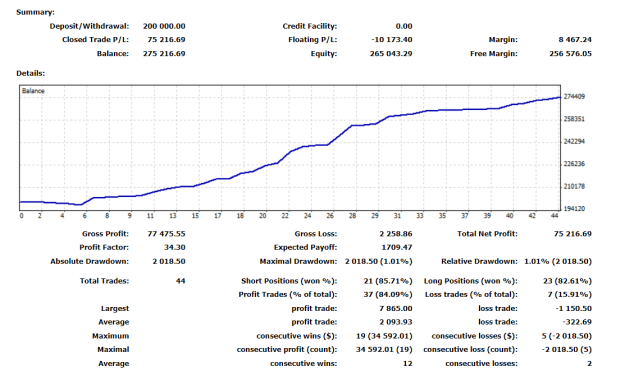This screenshot has height=371, width=625.
Task: Select the Equity value 265 043.29
Action: click(x=391, y=54)
